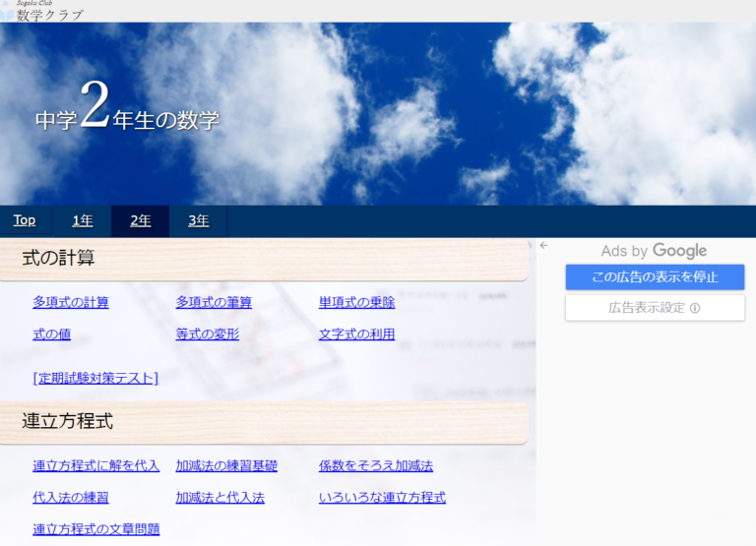Visit the 単項式の乗除 link
The width and height of the screenshot is (756, 546).
[356, 302]
